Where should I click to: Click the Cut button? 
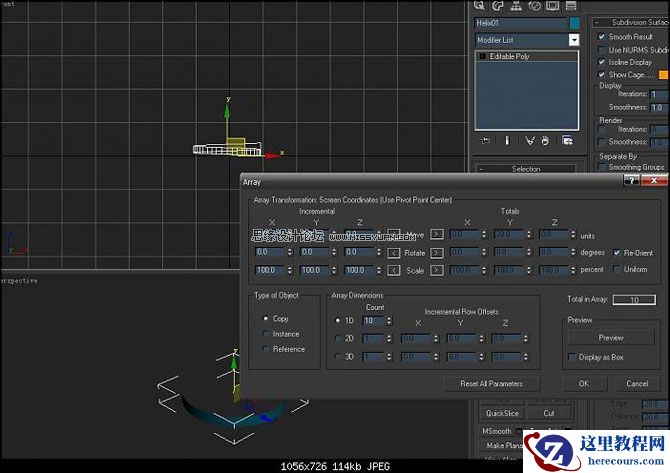pos(549,413)
